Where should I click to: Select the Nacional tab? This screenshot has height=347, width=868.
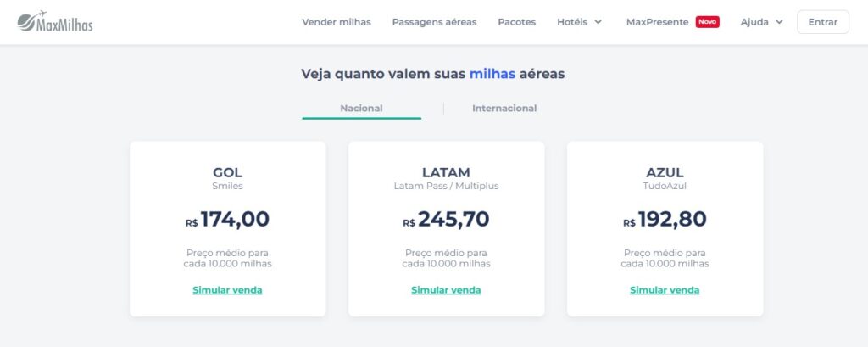click(361, 109)
